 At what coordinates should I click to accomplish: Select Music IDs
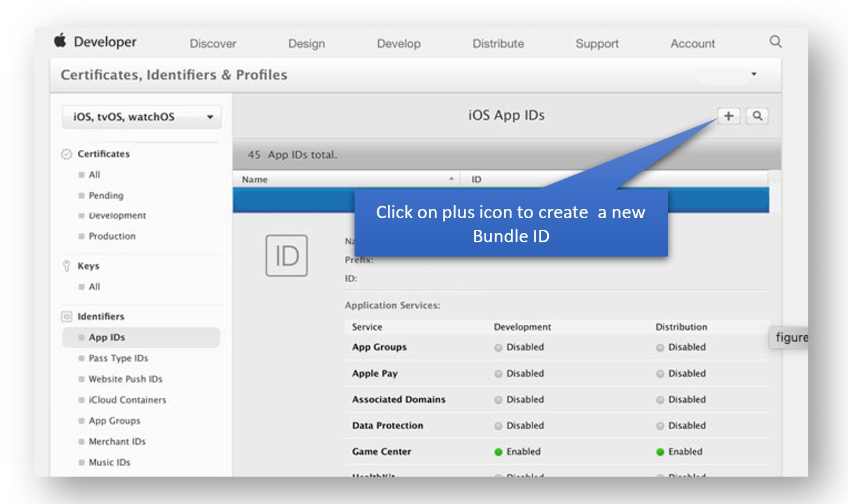pyautogui.click(x=110, y=462)
